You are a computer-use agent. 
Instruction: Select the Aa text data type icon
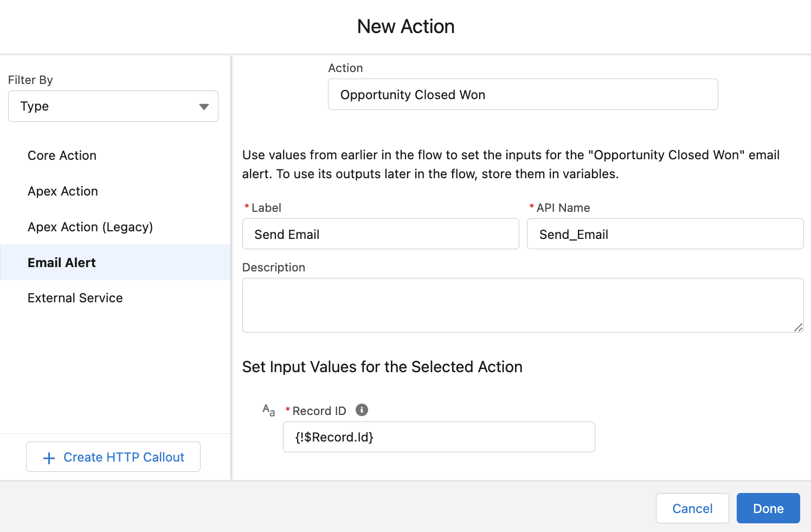(268, 411)
